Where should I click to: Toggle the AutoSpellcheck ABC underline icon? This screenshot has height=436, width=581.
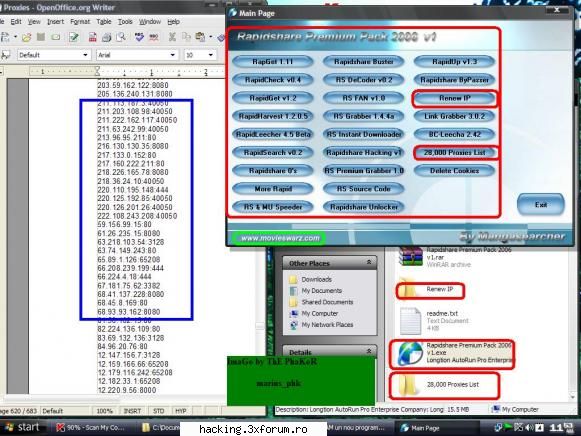point(154,37)
